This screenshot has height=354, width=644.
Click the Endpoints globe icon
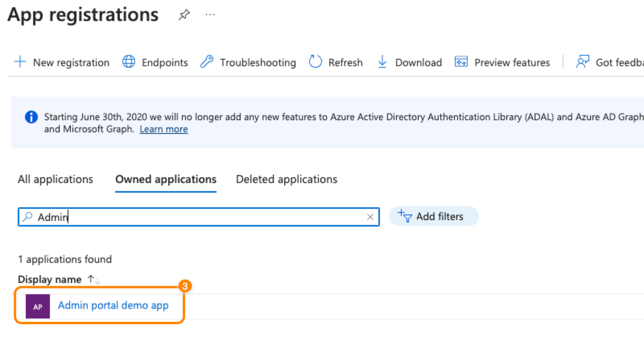129,62
